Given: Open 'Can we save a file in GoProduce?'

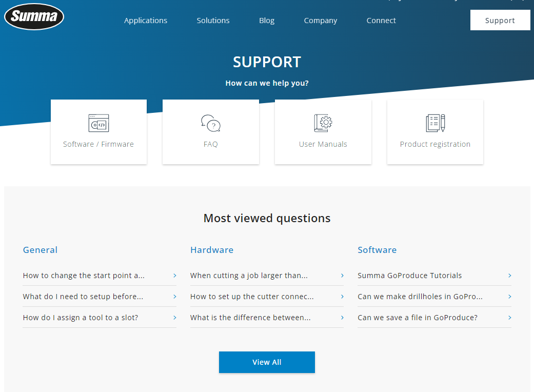Looking at the screenshot, I should 434,318.
